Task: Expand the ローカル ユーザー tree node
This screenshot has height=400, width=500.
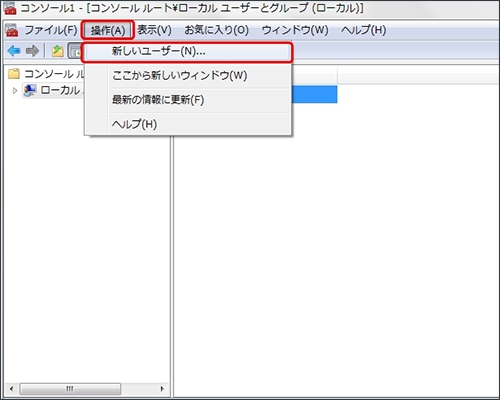Action: (15, 90)
